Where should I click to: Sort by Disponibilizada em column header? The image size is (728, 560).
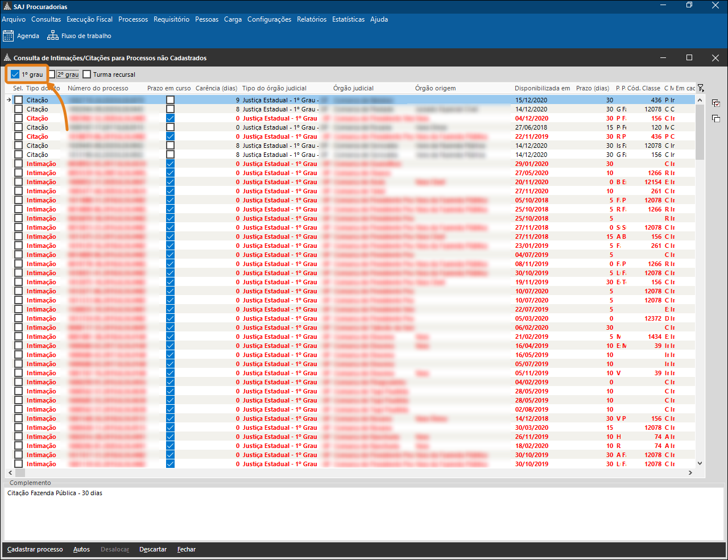click(542, 88)
